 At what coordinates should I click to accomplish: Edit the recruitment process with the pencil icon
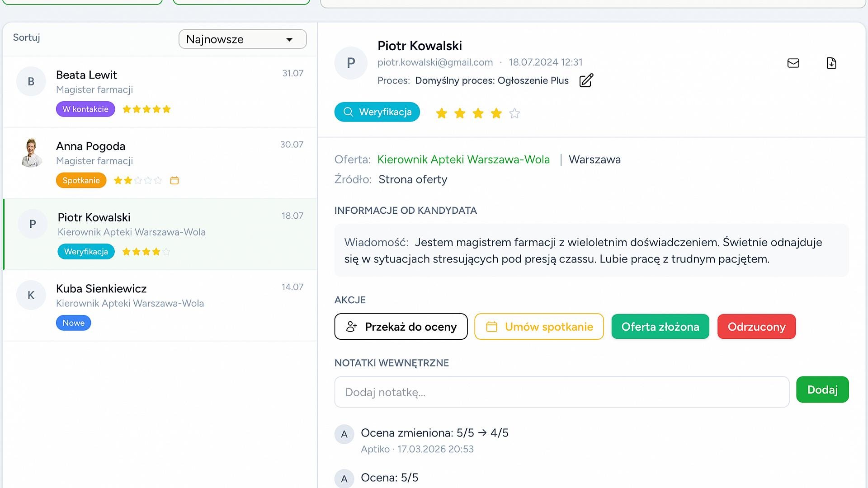586,80
